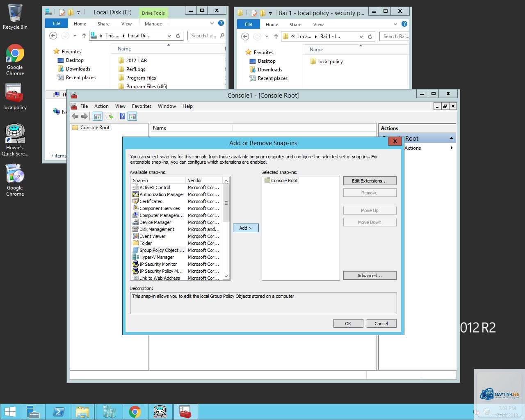The width and height of the screenshot is (525, 420).
Task: Toggle Show/Hide Console Tree toolbar icon
Action: click(x=98, y=116)
